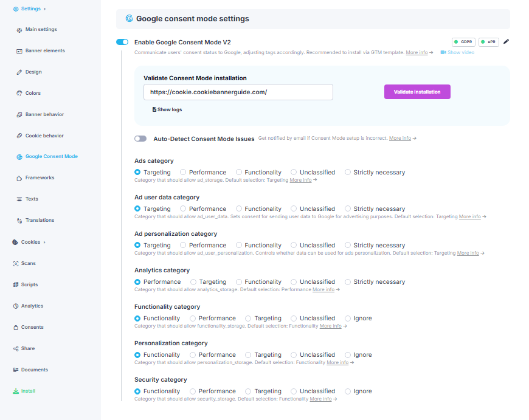Click the Main settings gear icon
The width and height of the screenshot is (529, 420).
[x=19, y=30]
